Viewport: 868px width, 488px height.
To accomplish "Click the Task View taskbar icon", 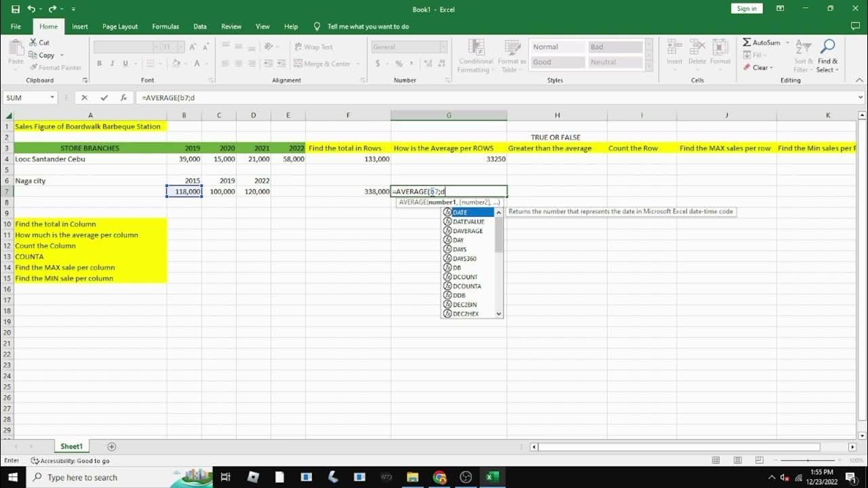I will 226,477.
